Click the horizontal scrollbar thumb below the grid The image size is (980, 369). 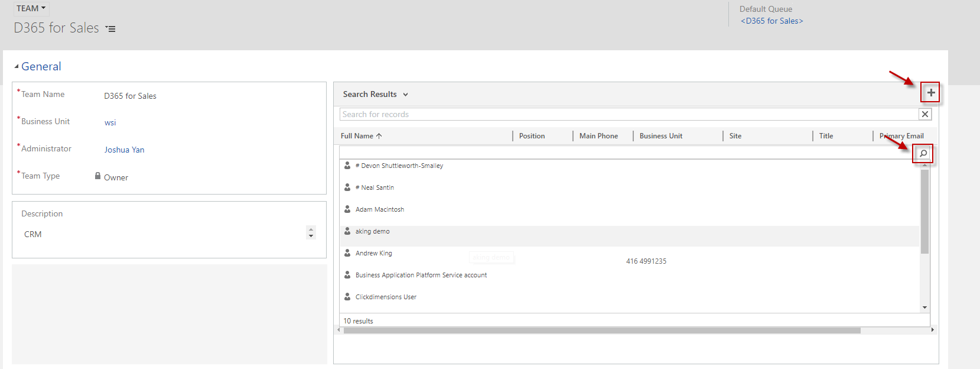coord(602,331)
